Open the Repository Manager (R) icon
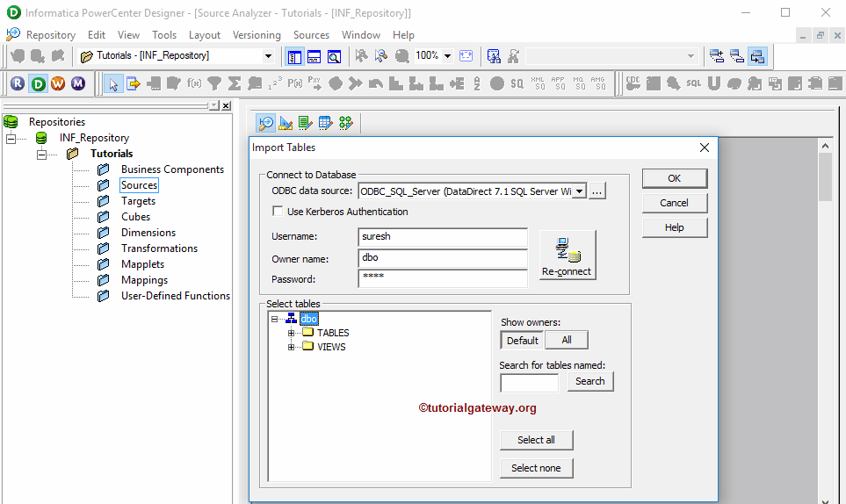The width and height of the screenshot is (846, 504). (x=18, y=83)
